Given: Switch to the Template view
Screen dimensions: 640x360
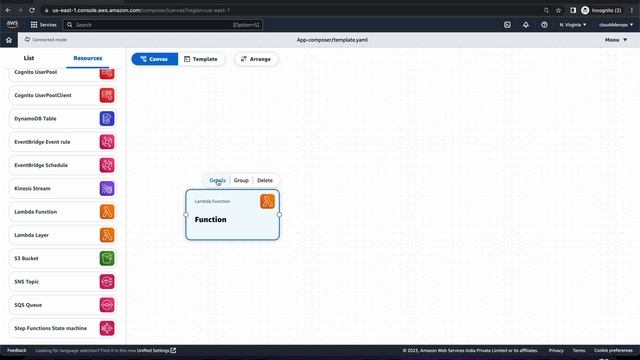Looking at the screenshot, I should tap(201, 59).
